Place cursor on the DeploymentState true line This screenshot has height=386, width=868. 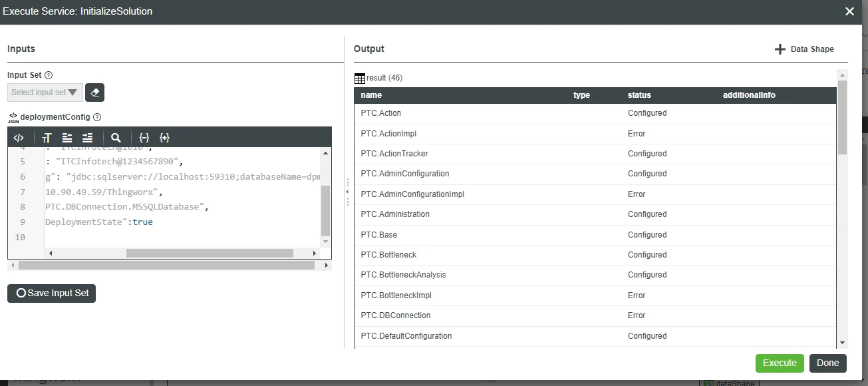coord(99,222)
